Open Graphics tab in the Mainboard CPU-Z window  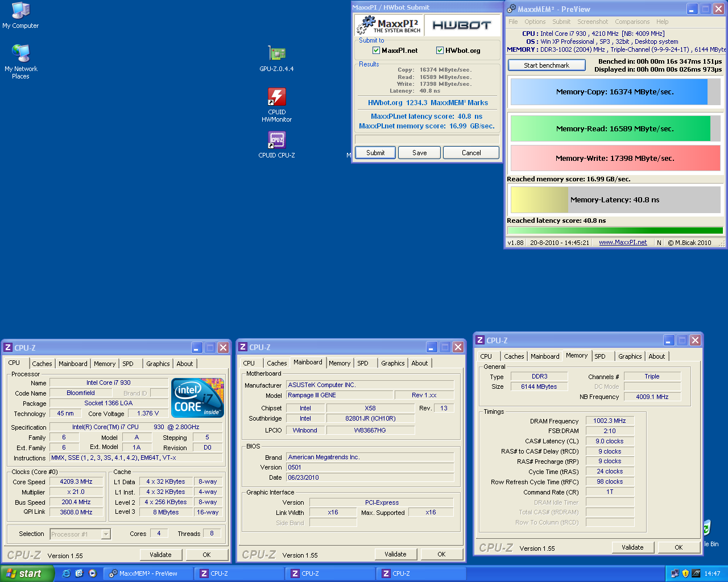(x=393, y=363)
